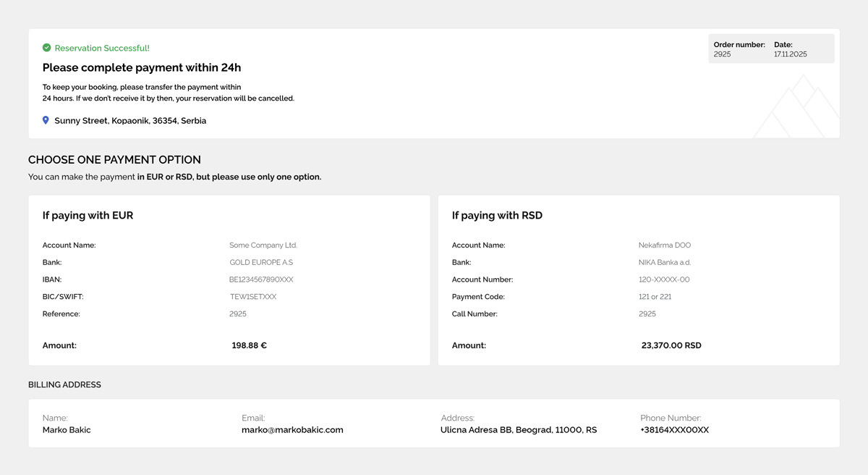This screenshot has width=868, height=475.
Task: Click the RSD amount 23,370.00 RSD
Action: tap(671, 345)
